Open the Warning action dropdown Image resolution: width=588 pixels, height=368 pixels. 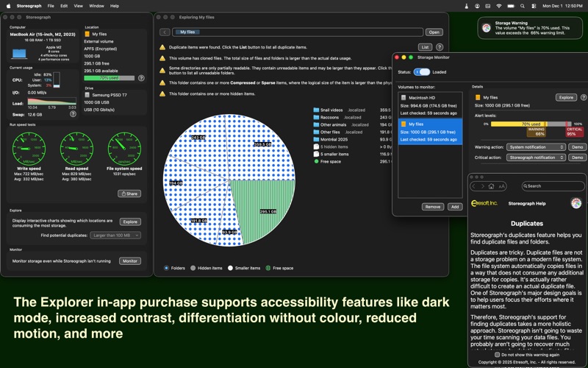(536, 147)
